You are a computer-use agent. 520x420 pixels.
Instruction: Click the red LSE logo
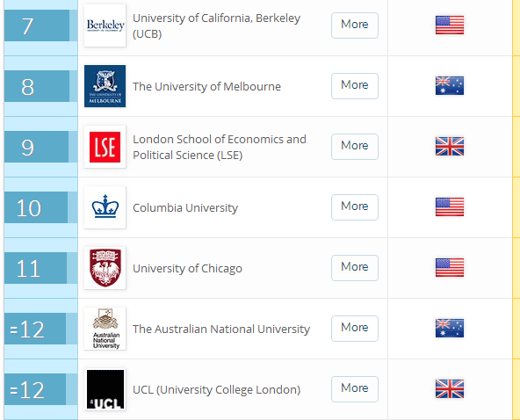click(x=105, y=147)
